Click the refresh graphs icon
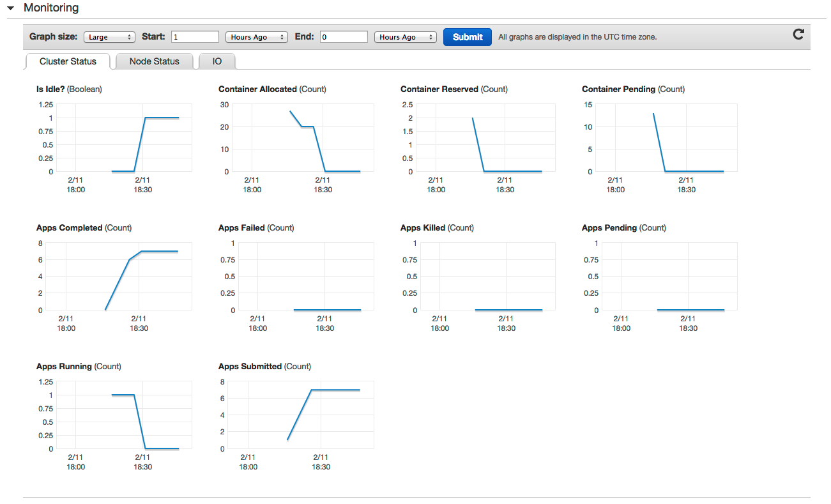The width and height of the screenshot is (831, 504). 798,34
